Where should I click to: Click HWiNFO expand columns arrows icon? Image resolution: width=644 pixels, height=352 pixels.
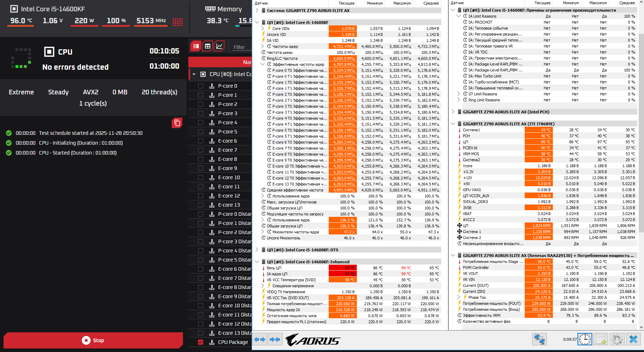260,339
